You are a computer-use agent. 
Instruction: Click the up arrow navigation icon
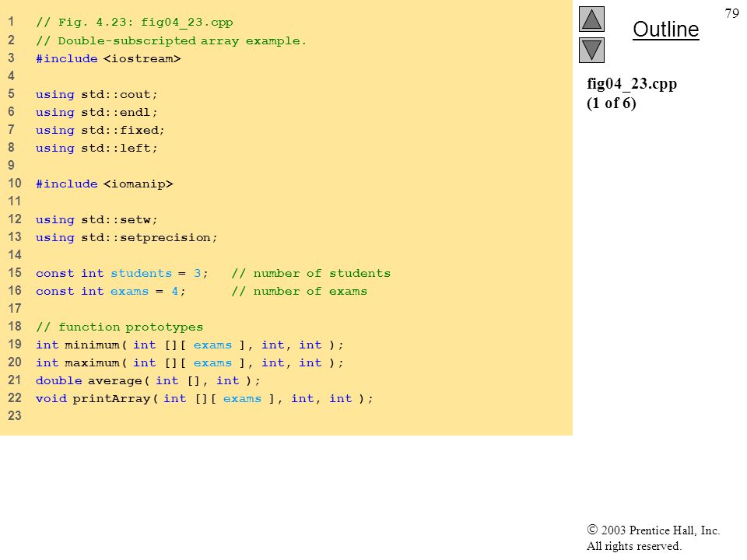(591, 19)
